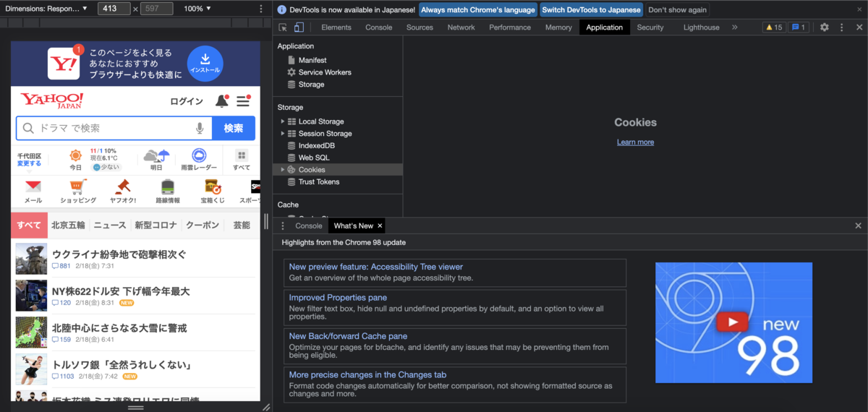The height and width of the screenshot is (412, 868).
Task: Switch to the Network tab
Action: point(461,27)
